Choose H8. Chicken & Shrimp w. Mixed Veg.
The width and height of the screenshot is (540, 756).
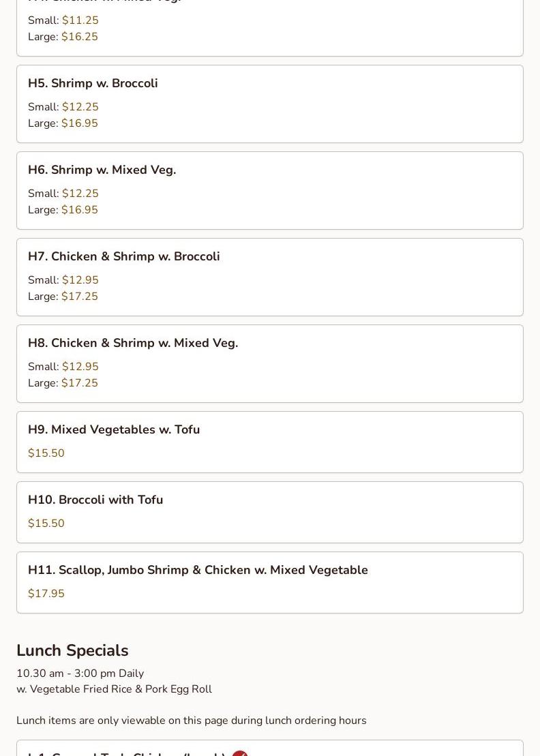(x=132, y=343)
